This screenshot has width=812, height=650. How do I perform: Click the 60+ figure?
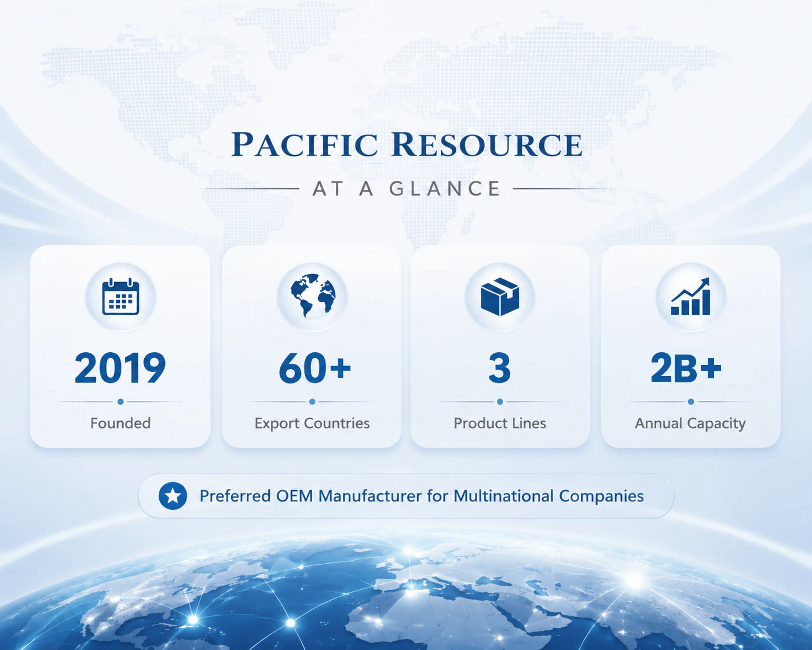pos(314,368)
